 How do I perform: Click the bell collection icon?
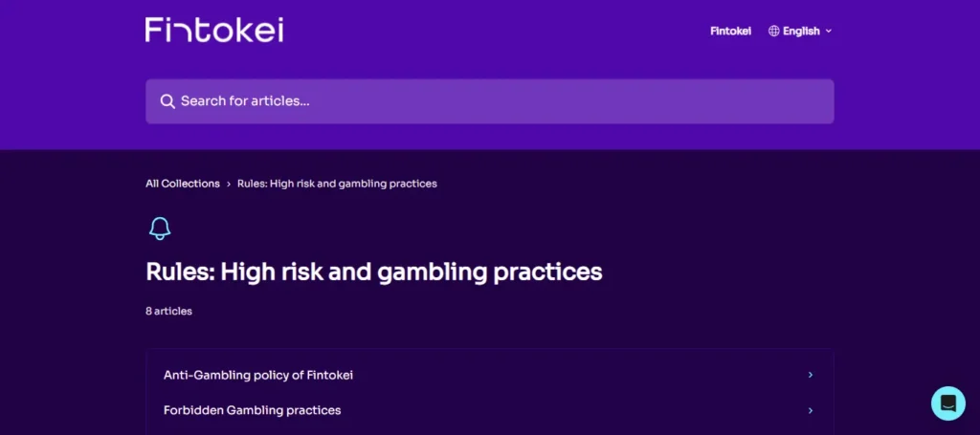coord(160,228)
